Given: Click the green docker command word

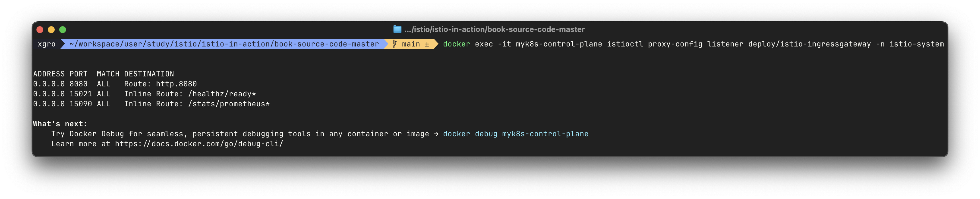Looking at the screenshot, I should (456, 44).
